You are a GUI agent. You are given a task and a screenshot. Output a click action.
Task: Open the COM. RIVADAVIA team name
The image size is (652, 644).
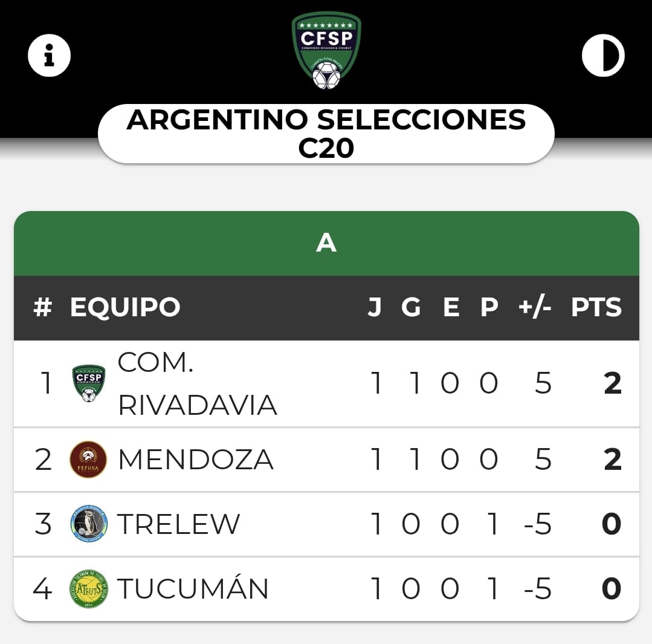coord(197,383)
